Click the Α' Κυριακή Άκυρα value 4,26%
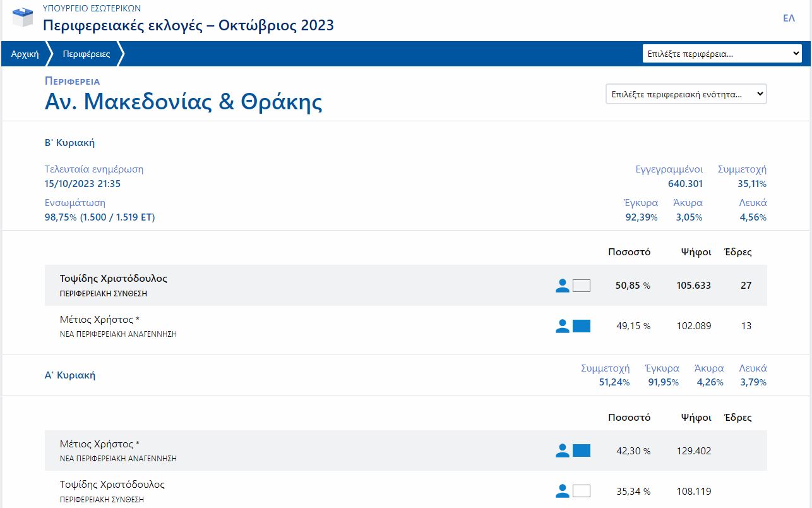Screen dimensions: 812x508 click(710, 382)
